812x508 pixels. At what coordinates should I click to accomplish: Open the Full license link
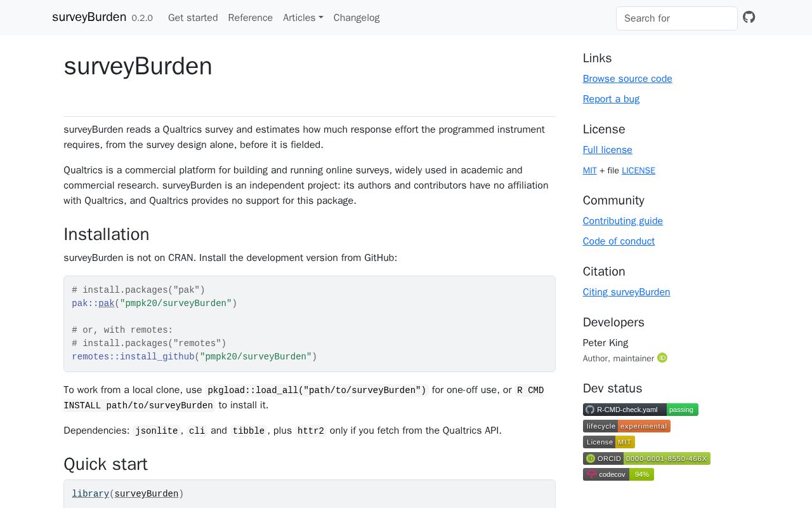point(608,150)
